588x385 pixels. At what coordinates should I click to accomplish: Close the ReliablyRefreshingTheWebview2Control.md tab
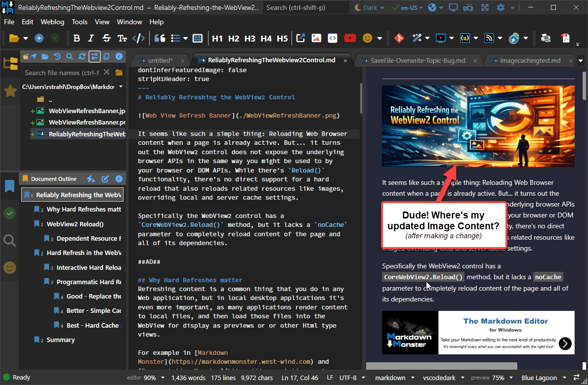pos(345,61)
